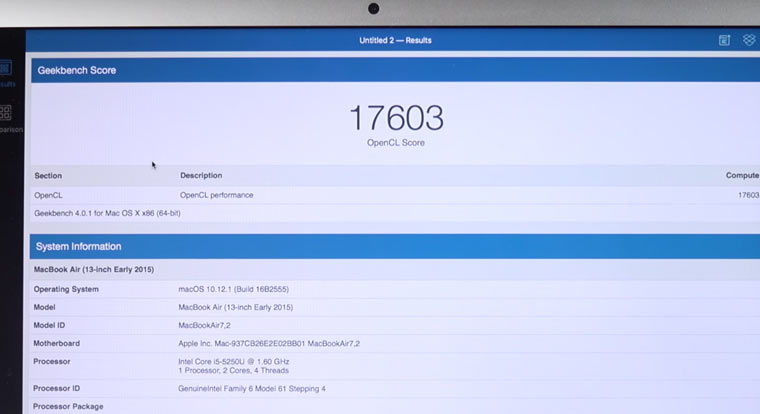Click the 17603 score value
760x414 pixels.
click(396, 118)
